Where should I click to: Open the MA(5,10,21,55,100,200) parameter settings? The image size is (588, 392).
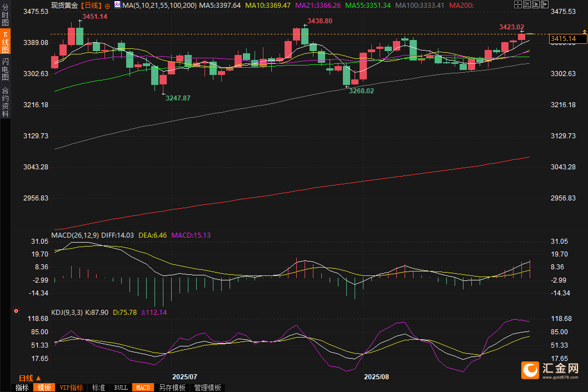[x=159, y=5]
